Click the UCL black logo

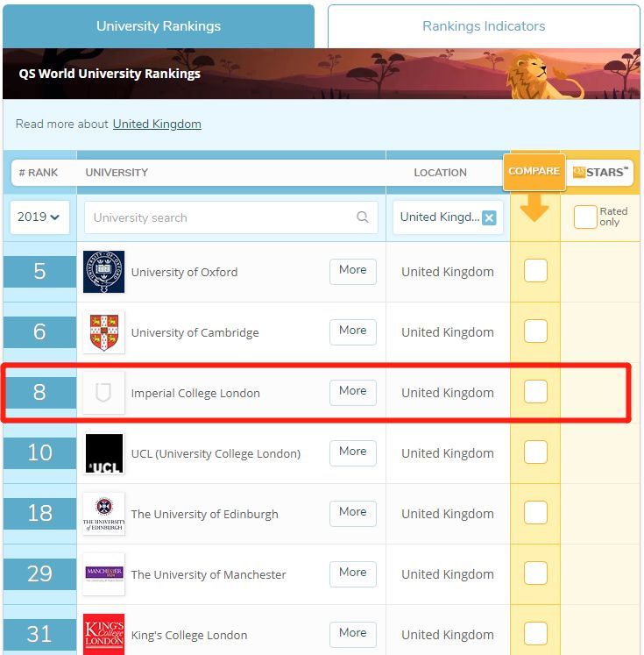pyautogui.click(x=103, y=453)
